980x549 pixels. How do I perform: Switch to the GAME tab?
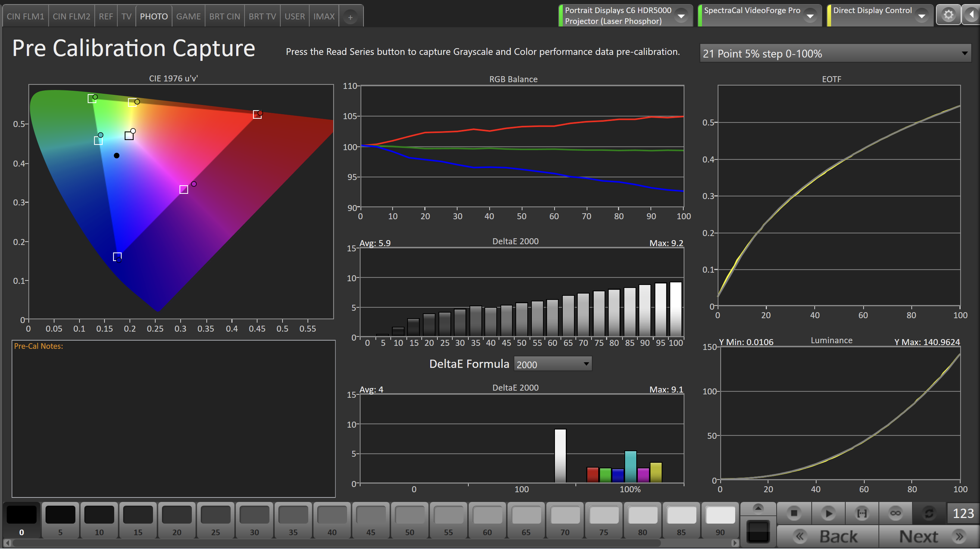pyautogui.click(x=188, y=16)
